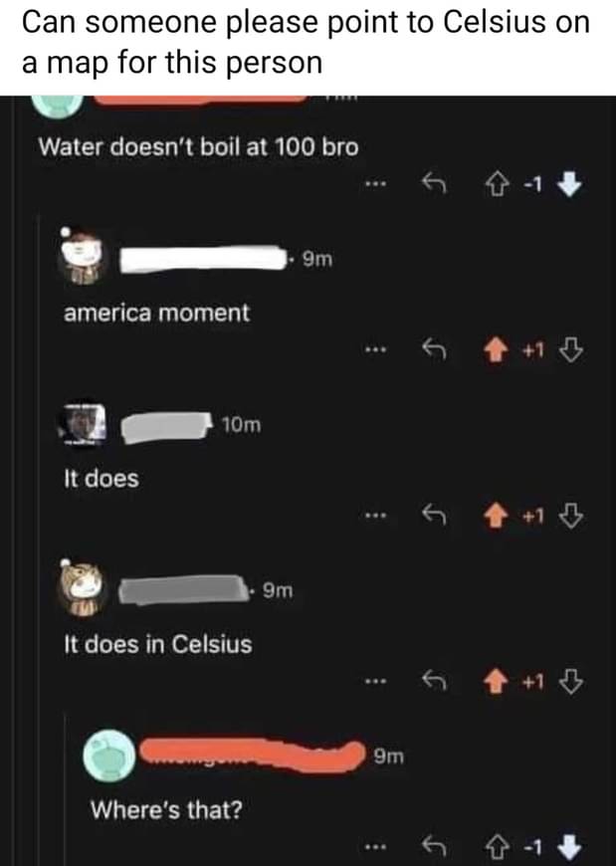Remove upvote on "america moment" comment
The image size is (616, 866).
496,349
